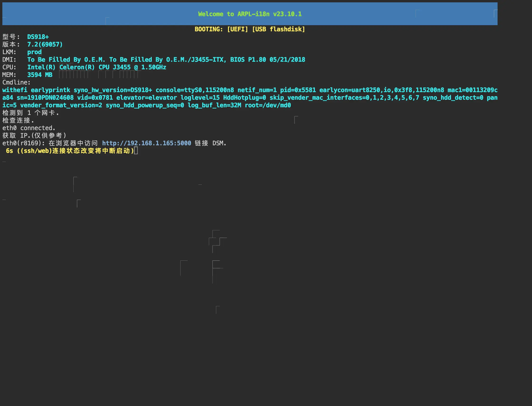Click the '链接 DSM.' text

210,143
